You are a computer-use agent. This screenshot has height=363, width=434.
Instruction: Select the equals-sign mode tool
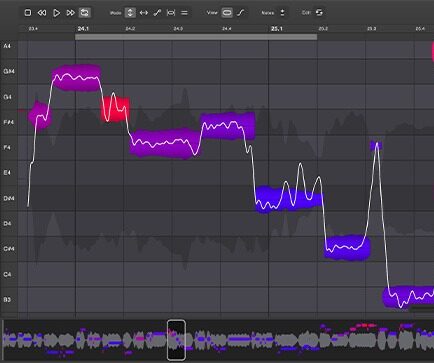(184, 13)
